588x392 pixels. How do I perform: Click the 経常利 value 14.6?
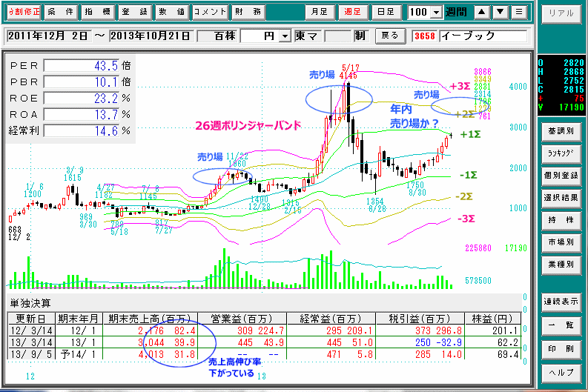tap(82, 131)
